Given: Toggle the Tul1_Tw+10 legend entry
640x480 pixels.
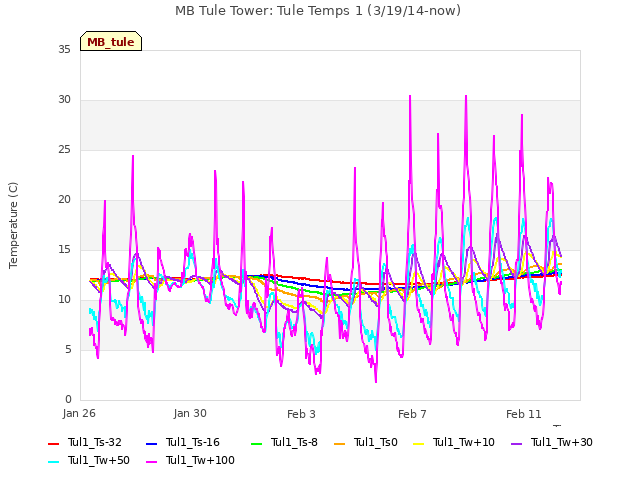Looking at the screenshot, I should tap(454, 442).
